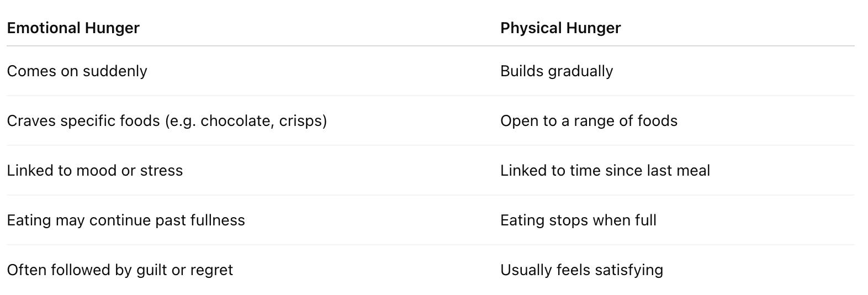The width and height of the screenshot is (868, 295).
Task: Select the "Builds gradually" cell
Action: [x=557, y=71]
